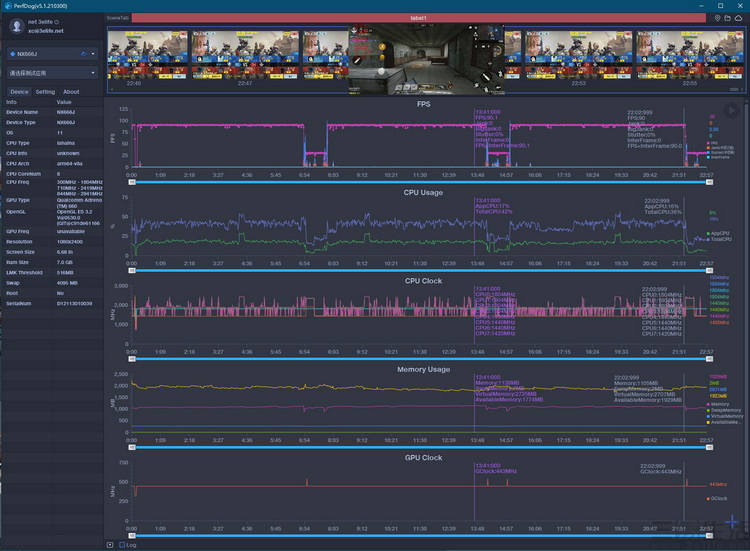
Task: Click the CPU Clock chart title
Action: click(423, 281)
